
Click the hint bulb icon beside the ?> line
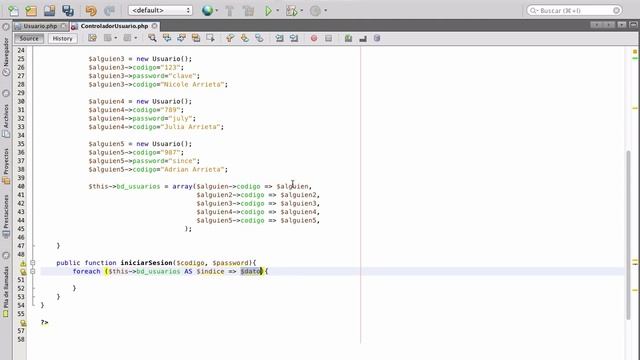click(x=23, y=323)
